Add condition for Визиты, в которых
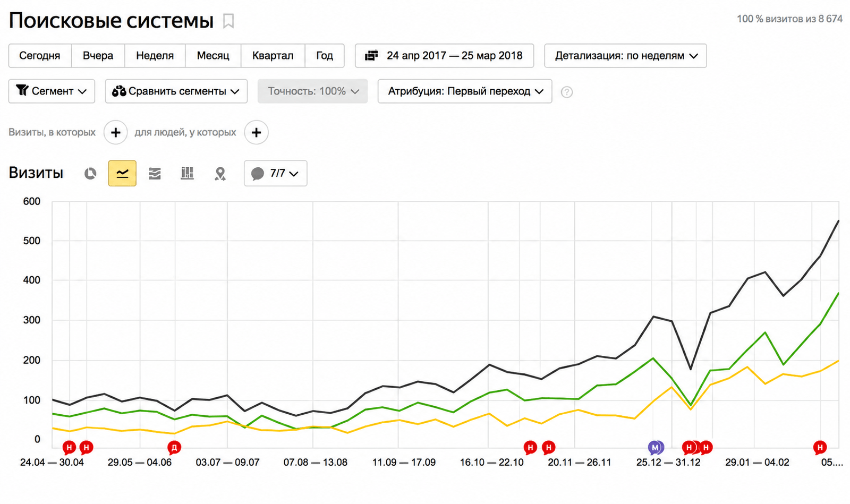The width and height of the screenshot is (850, 504). click(x=115, y=132)
